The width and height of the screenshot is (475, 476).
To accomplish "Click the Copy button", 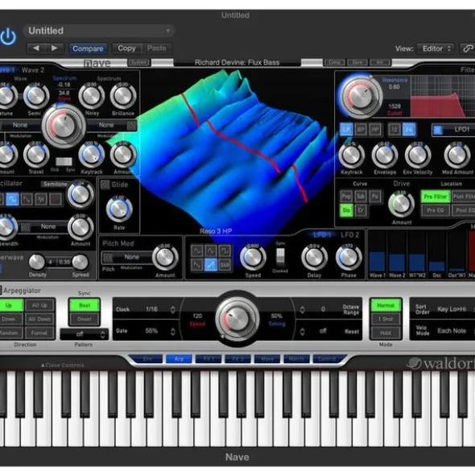I will (x=126, y=48).
